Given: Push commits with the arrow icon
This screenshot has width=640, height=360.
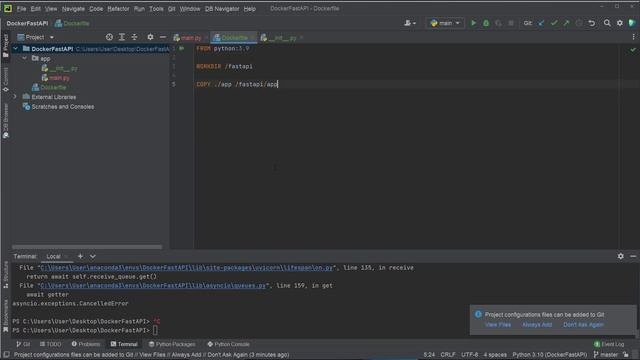Looking at the screenshot, I should tap(566, 23).
